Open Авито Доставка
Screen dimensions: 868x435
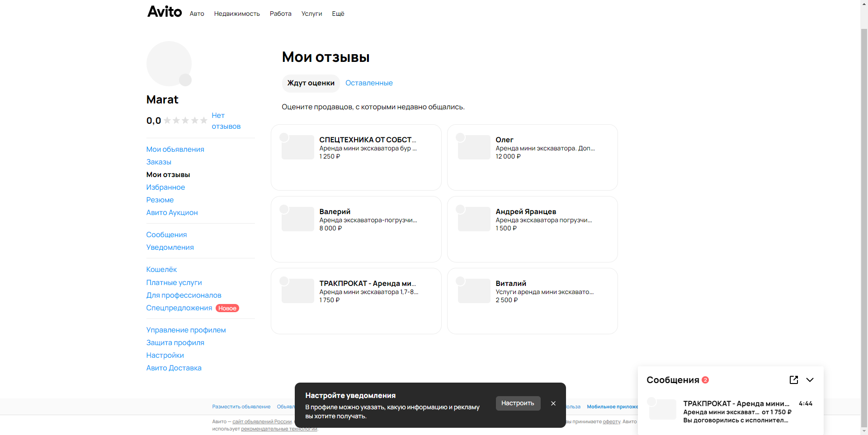174,368
